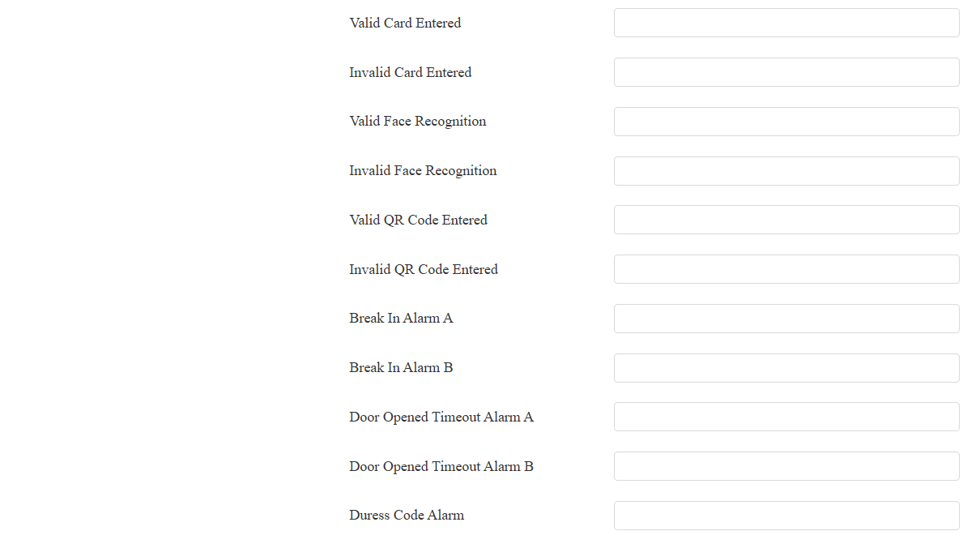The height and width of the screenshot is (548, 980).
Task: Focus the Break In Alarm B input
Action: (786, 368)
